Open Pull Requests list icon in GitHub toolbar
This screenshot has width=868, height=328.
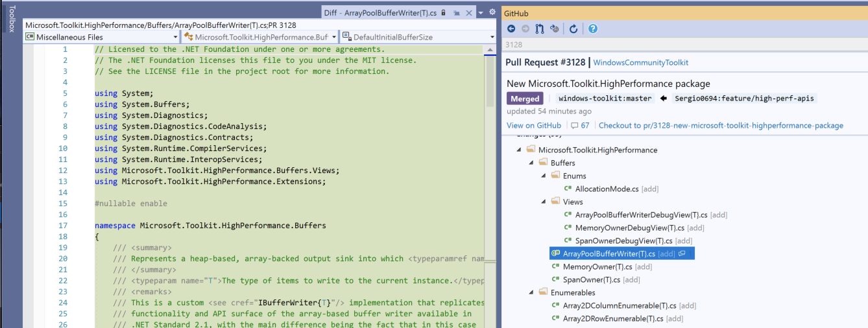[x=540, y=29]
